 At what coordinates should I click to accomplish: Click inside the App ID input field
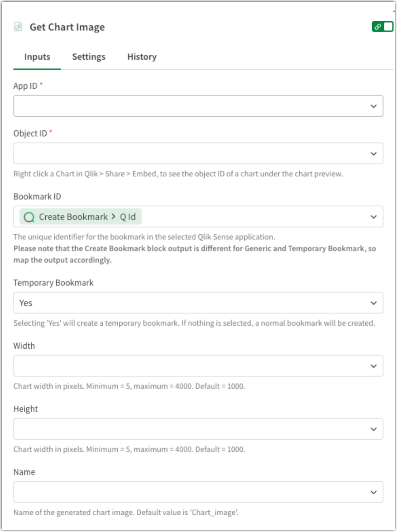[181, 105]
